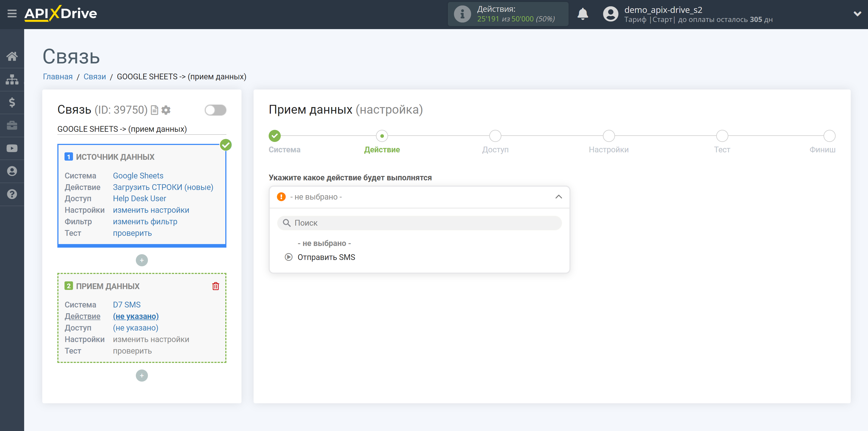Click the play icon beside Отправить SMS
868x431 pixels.
[x=288, y=257]
